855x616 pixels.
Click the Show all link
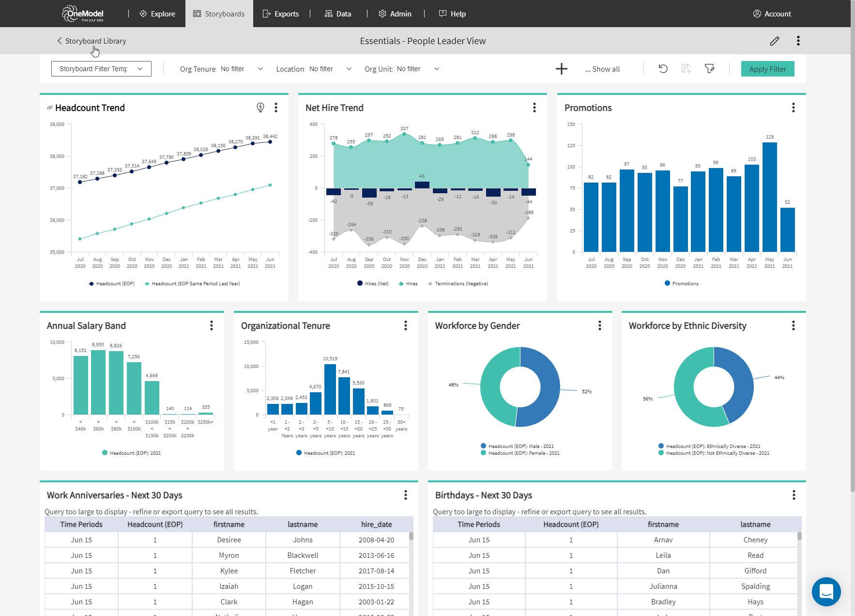click(602, 69)
